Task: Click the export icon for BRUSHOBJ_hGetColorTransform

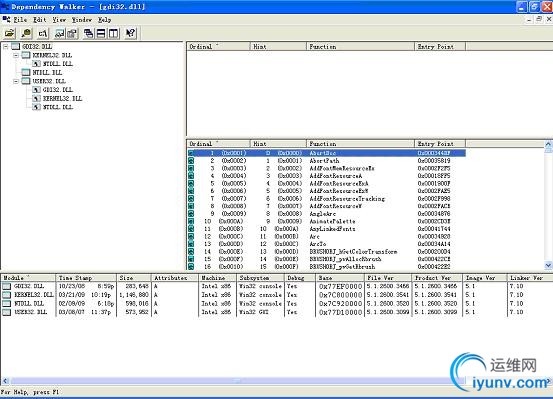Action: click(191, 252)
